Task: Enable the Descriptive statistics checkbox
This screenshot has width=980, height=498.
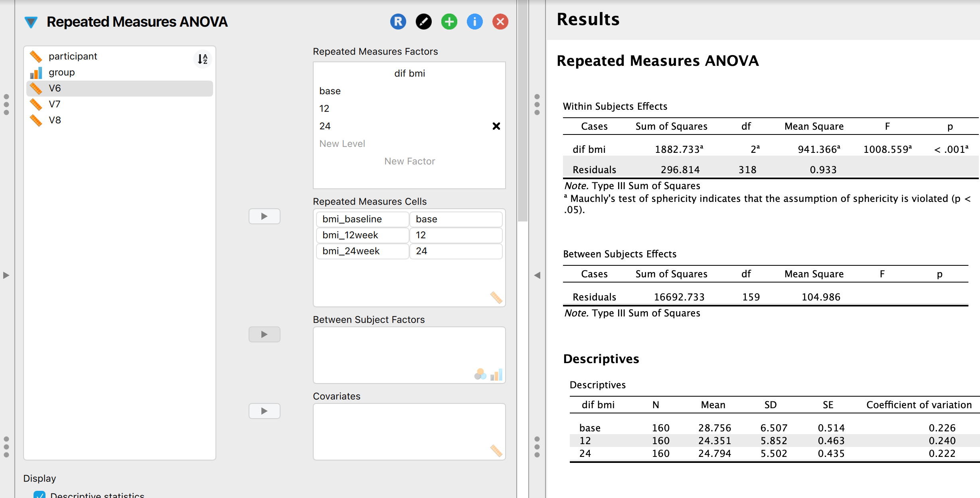Action: pyautogui.click(x=40, y=495)
